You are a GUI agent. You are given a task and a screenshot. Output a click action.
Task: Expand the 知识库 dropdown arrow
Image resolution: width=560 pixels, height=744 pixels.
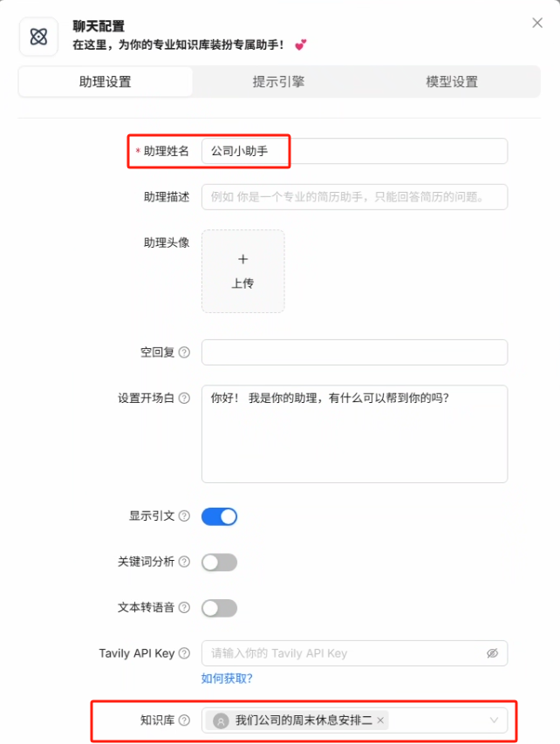click(x=494, y=720)
